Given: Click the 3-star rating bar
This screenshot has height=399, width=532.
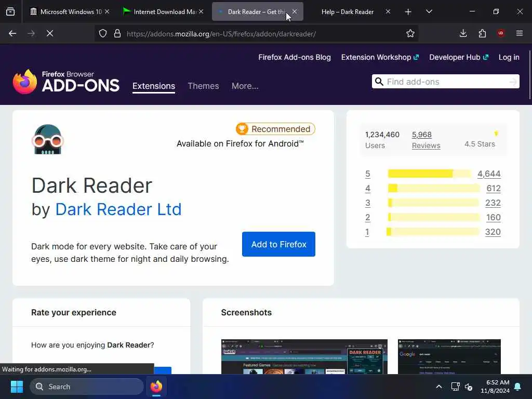Looking at the screenshot, I should click(x=434, y=203).
